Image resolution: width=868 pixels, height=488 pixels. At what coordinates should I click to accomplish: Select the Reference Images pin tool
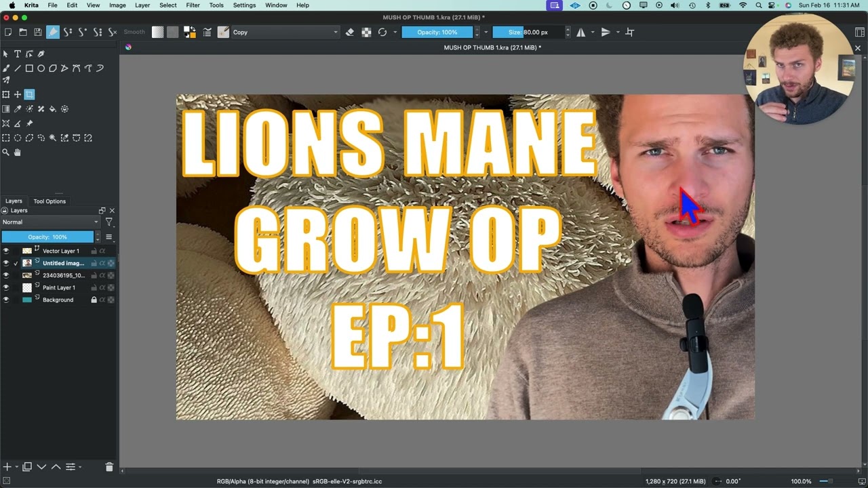click(x=29, y=123)
